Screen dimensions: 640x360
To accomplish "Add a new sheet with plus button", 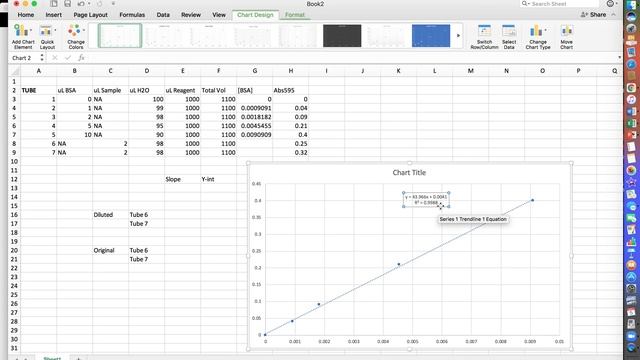I will coord(78,358).
